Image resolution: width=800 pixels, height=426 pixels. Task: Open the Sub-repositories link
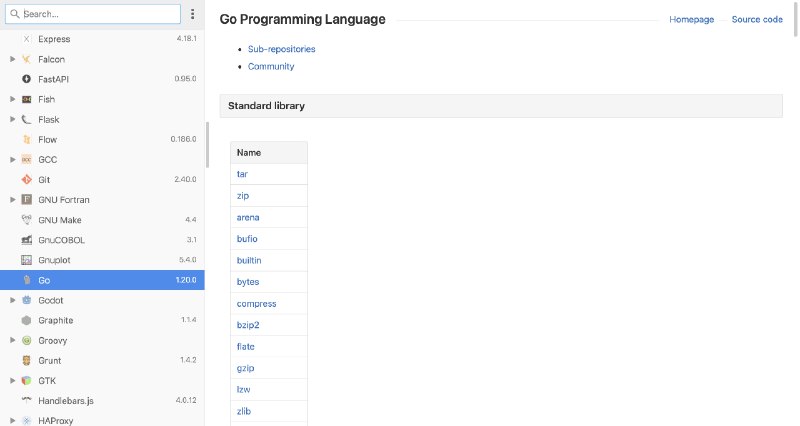[x=282, y=49]
